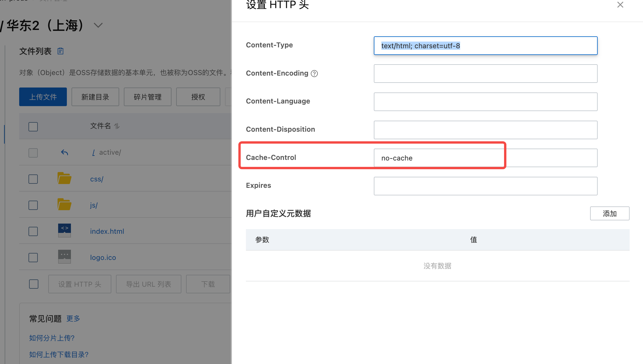This screenshot has height=364, width=643.
Task: Click into the Expires input field
Action: (485, 186)
